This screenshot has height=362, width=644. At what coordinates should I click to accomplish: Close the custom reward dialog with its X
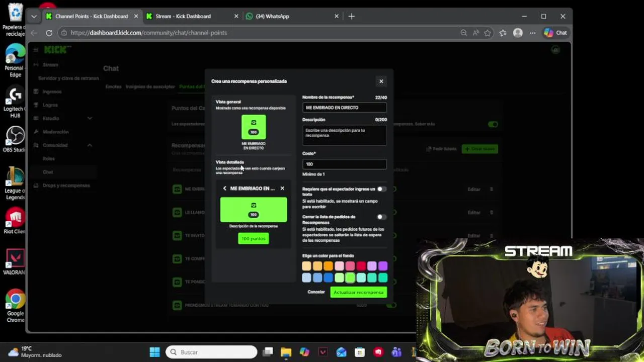381,81
